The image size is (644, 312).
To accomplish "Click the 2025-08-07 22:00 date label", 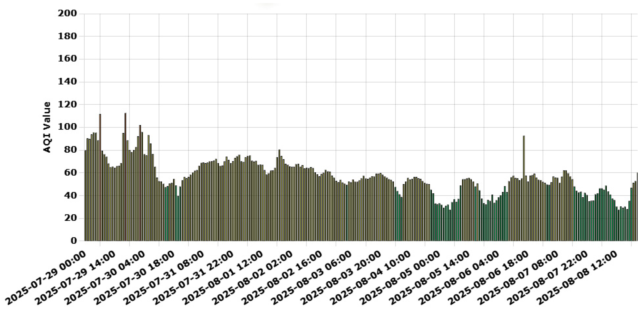I will click(x=547, y=278).
